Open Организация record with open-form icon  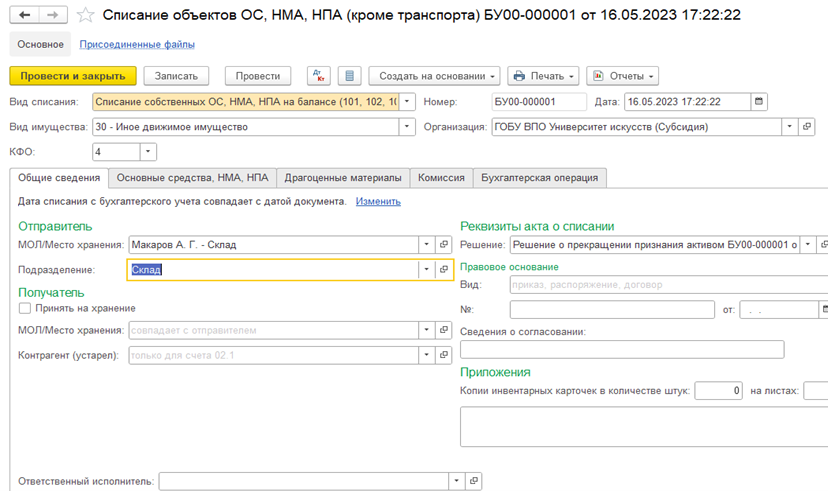pos(807,127)
